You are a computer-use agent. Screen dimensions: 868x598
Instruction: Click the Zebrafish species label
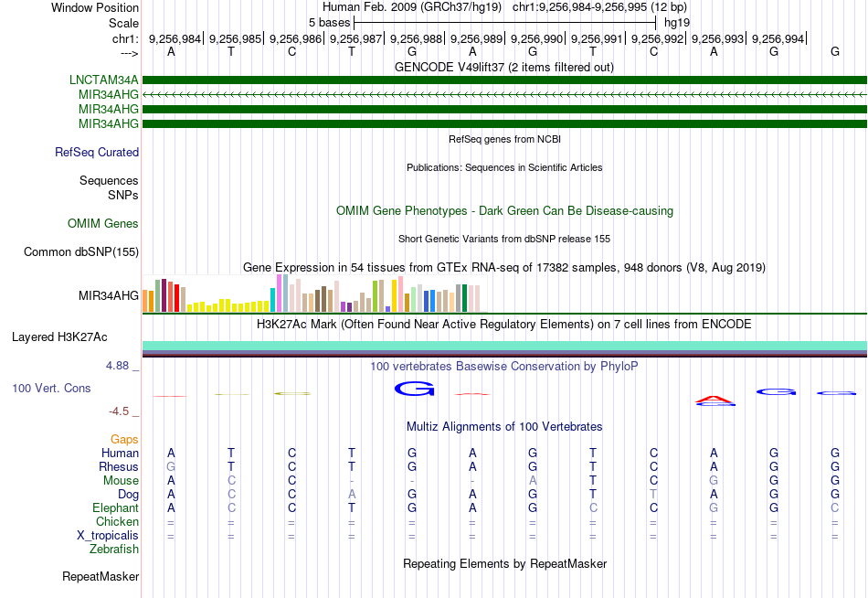pos(114,549)
